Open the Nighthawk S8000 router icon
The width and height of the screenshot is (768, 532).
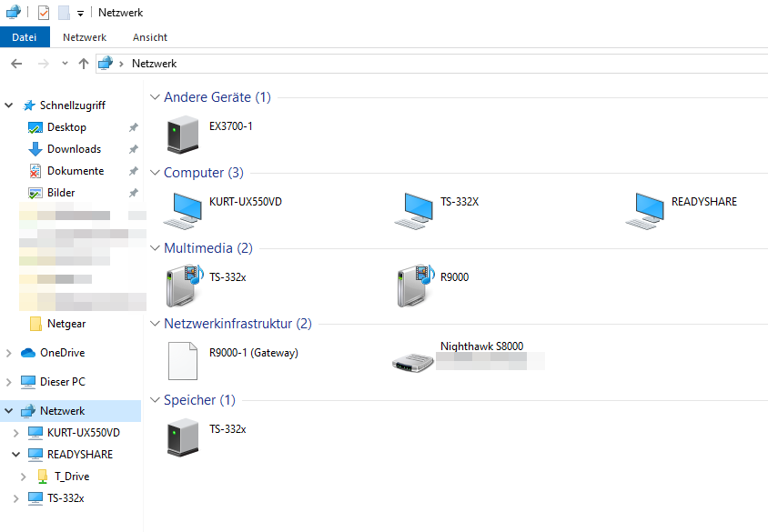(412, 361)
